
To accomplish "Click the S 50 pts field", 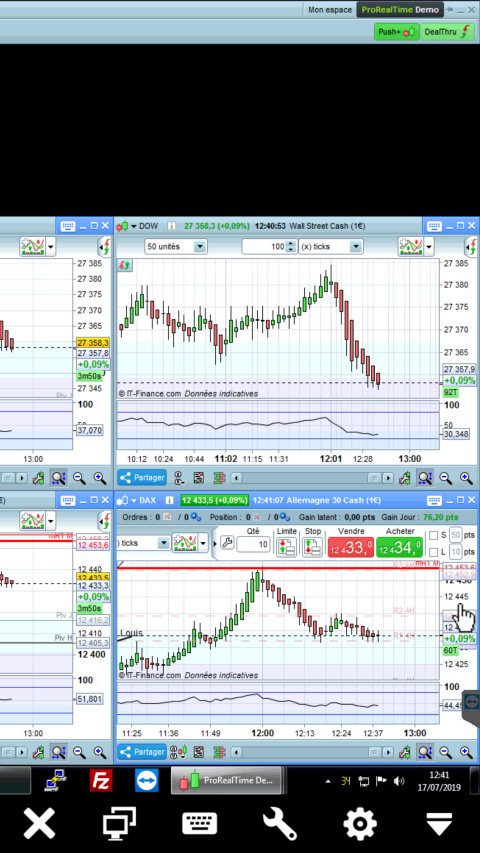I will (456, 536).
